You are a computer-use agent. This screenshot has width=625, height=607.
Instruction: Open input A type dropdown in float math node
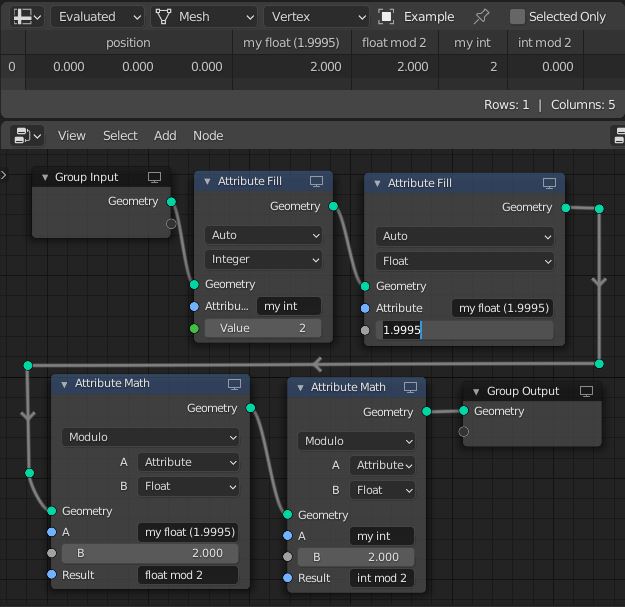(189, 462)
